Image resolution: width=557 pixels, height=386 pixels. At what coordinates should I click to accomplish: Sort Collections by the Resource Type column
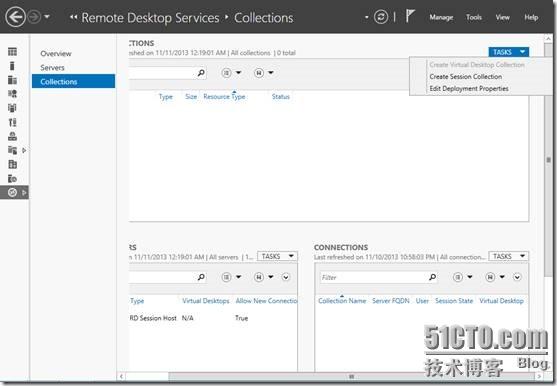(224, 97)
